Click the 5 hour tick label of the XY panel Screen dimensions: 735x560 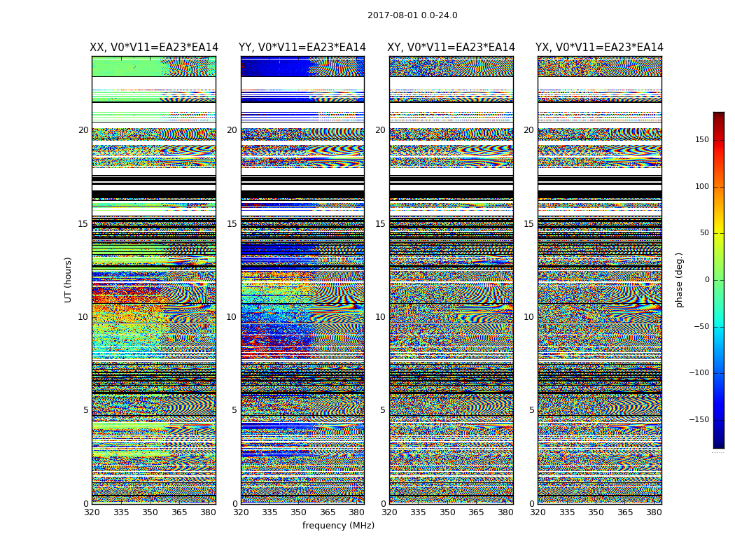(x=382, y=410)
